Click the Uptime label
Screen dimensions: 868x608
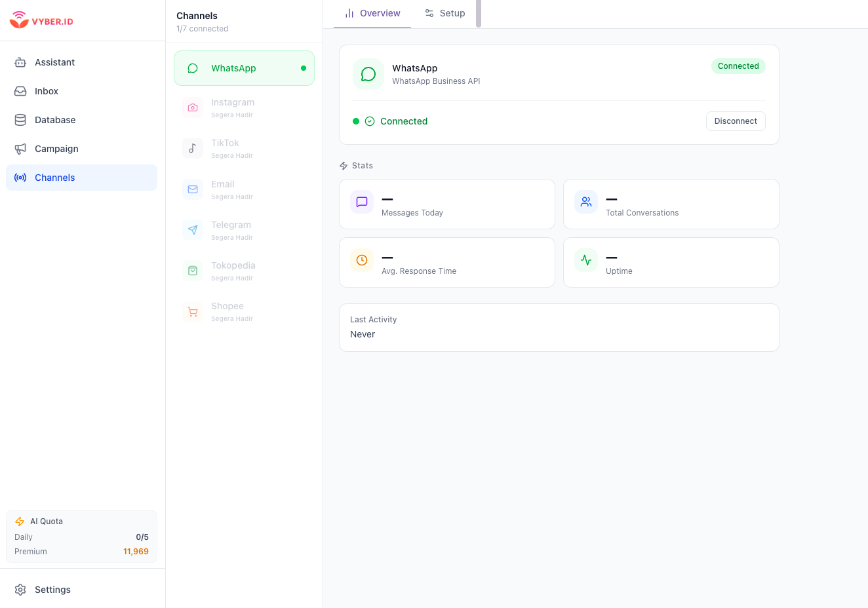click(619, 271)
